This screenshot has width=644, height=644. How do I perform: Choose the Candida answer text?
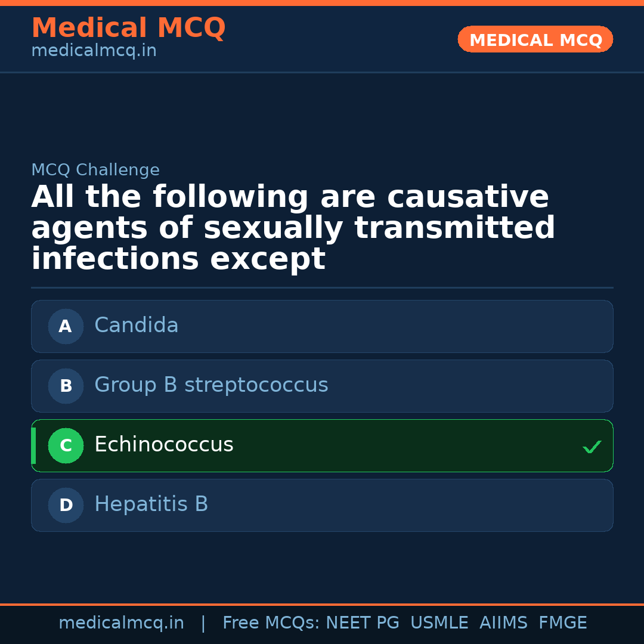pyautogui.click(x=137, y=326)
